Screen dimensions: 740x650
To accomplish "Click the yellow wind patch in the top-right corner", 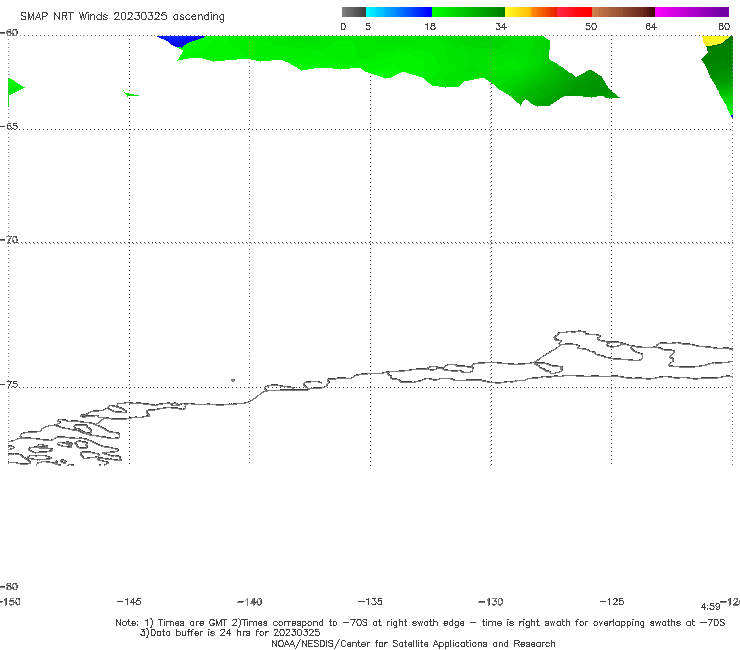I will click(716, 40).
